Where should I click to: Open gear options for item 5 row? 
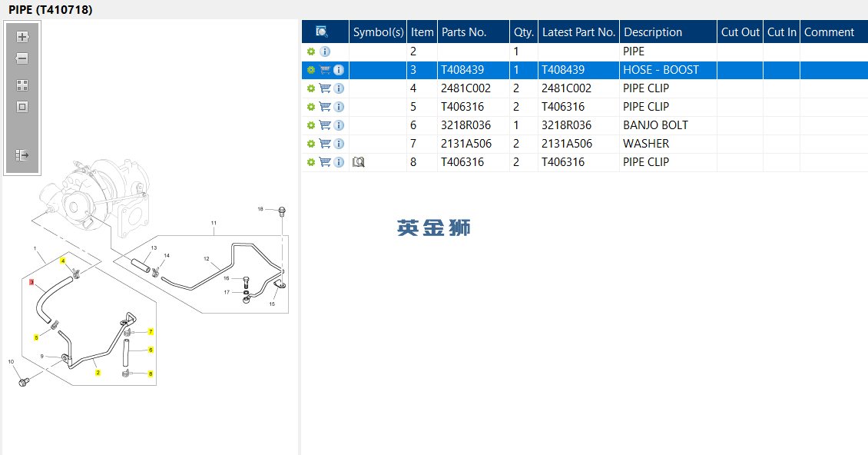[311, 106]
